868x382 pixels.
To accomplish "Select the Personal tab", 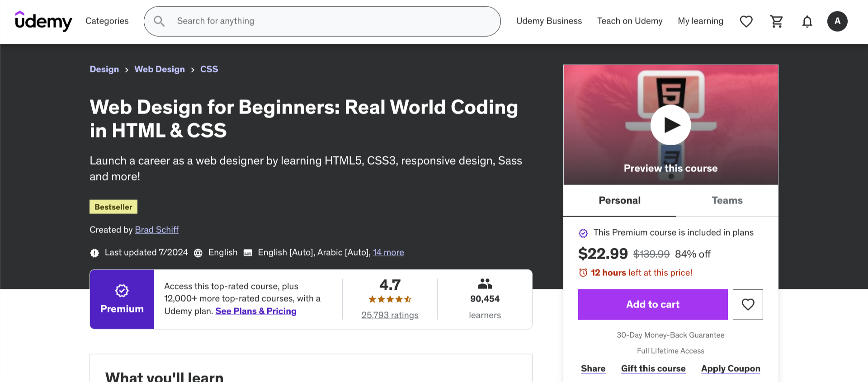I will [619, 201].
